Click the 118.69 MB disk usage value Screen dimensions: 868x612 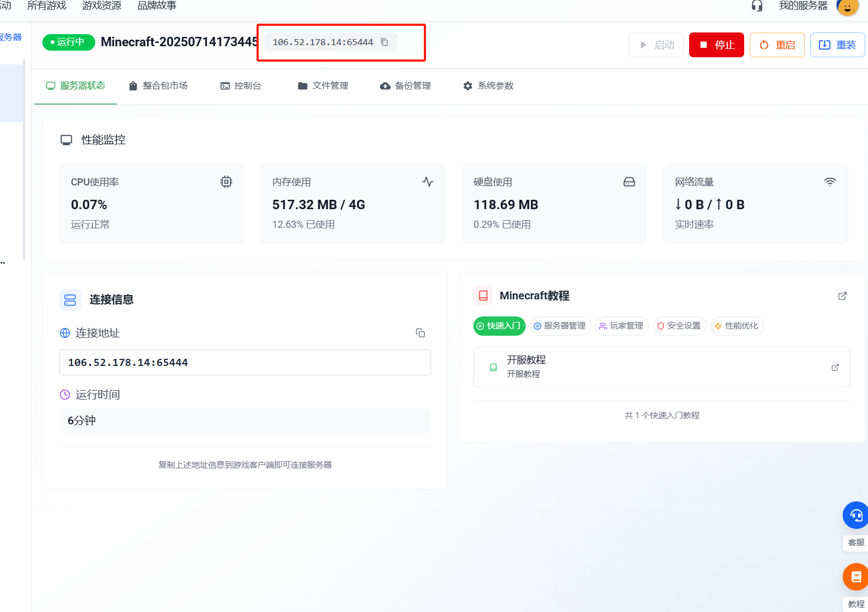[506, 205]
